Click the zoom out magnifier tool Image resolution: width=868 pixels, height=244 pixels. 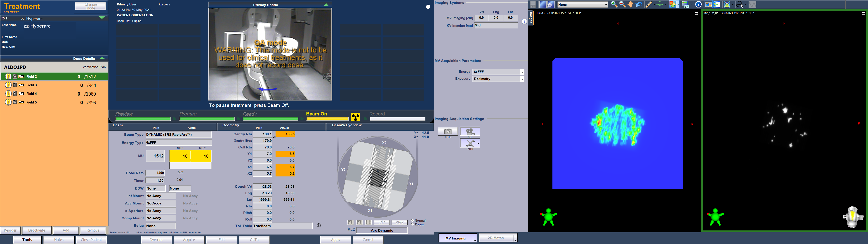pos(622,4)
